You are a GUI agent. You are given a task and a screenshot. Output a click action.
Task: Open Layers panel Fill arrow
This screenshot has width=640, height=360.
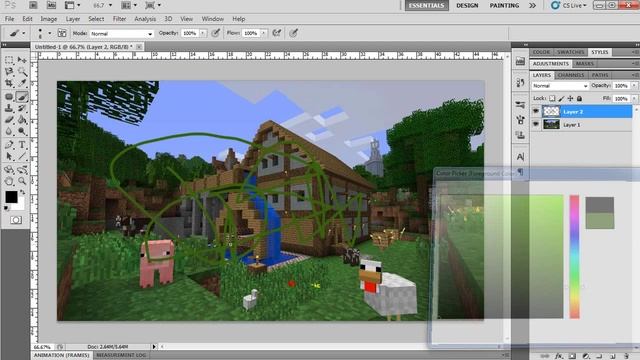click(634, 98)
